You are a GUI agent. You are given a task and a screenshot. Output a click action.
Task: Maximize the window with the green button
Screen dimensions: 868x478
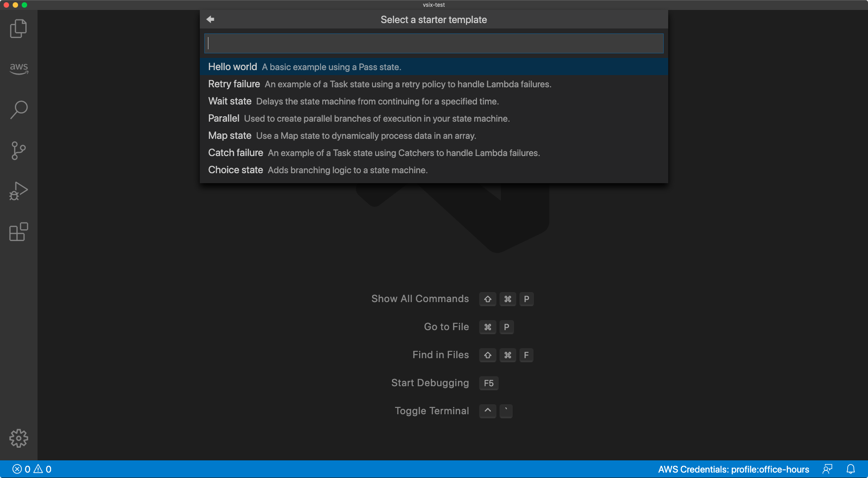pyautogui.click(x=24, y=5)
